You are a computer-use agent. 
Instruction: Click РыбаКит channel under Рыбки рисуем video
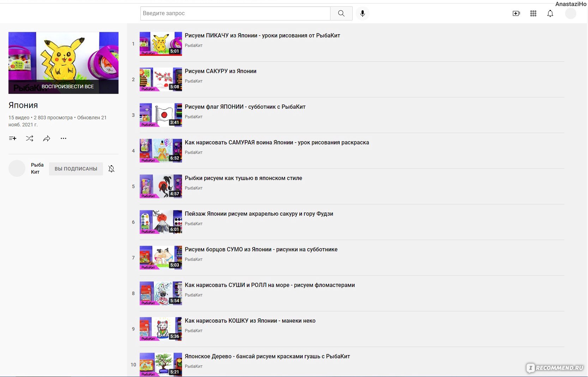point(194,188)
